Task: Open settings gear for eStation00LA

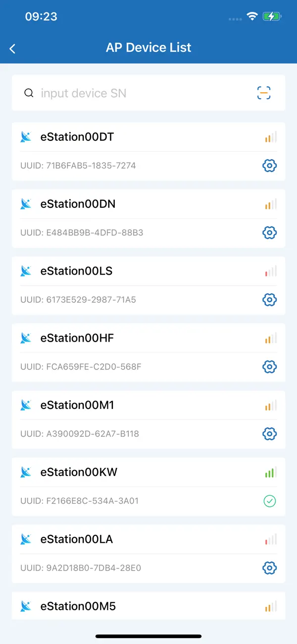Action: coord(269,568)
